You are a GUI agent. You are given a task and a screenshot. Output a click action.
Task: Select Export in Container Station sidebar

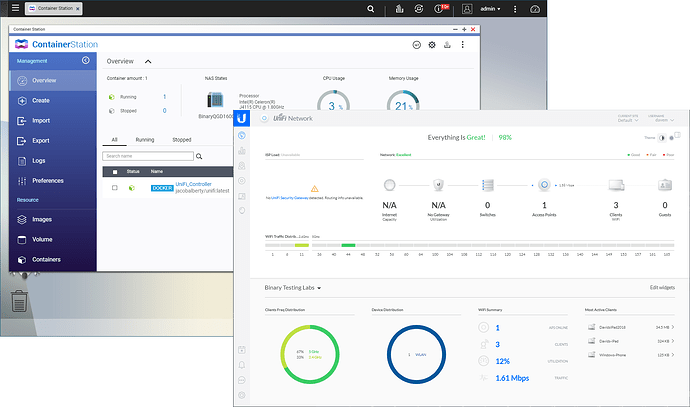click(53, 141)
